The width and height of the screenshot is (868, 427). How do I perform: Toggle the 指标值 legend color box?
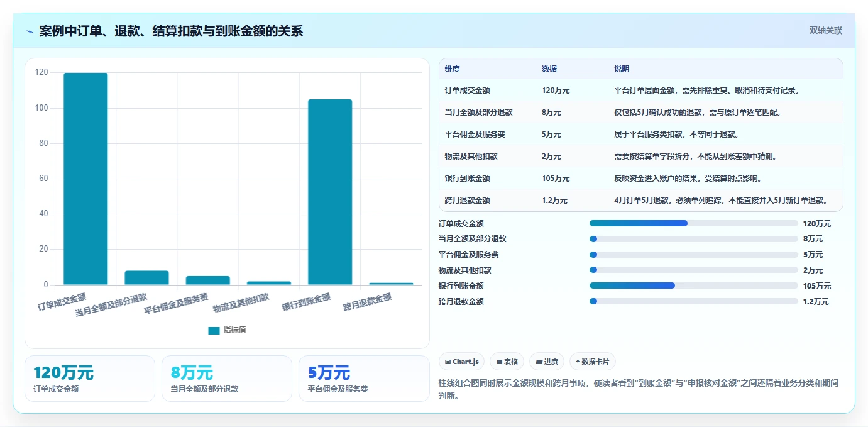214,330
